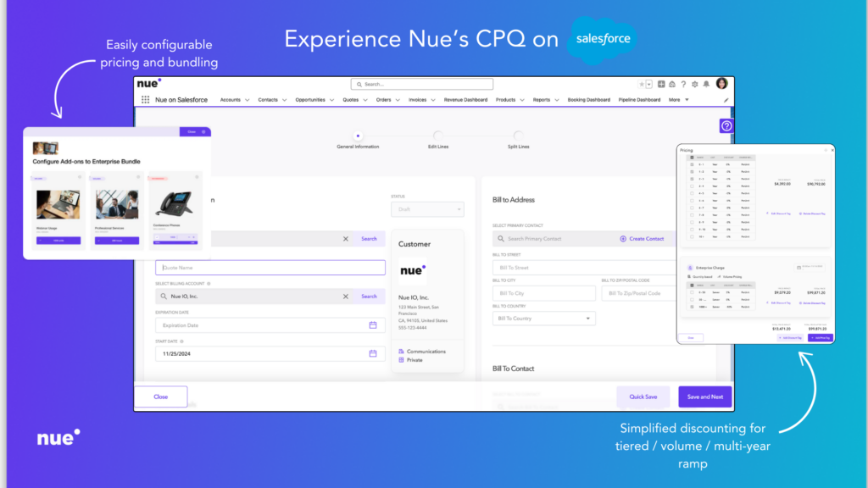Viewport: 868px width, 488px height.
Task: Open the notifications bell
Action: pos(706,84)
